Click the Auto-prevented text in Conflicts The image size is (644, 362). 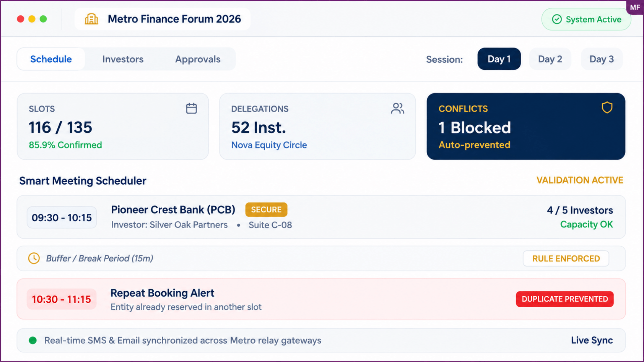[475, 145]
